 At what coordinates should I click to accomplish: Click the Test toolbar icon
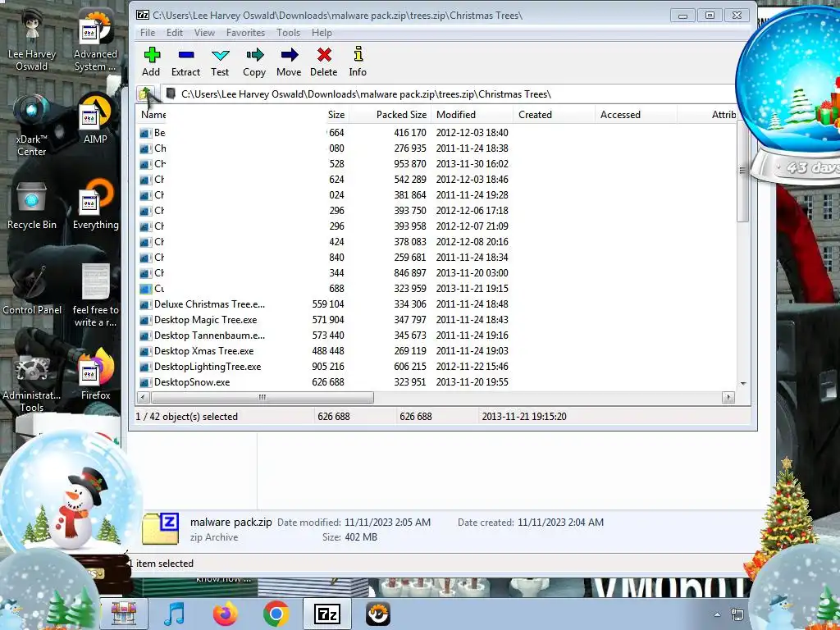point(220,61)
